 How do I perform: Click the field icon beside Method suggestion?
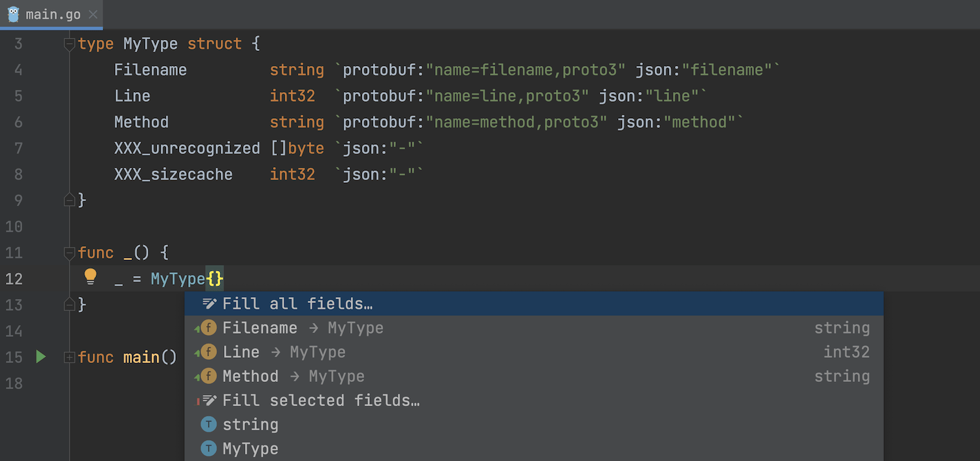coord(208,376)
